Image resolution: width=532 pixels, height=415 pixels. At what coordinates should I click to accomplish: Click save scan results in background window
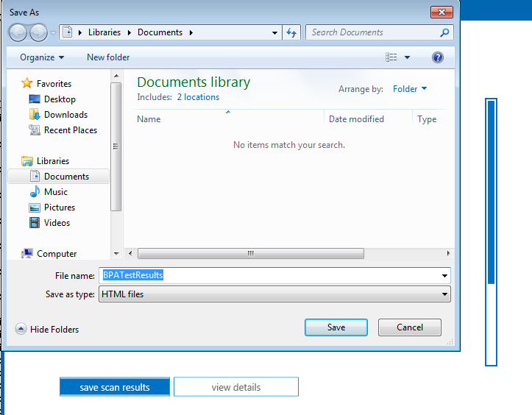[x=115, y=387]
